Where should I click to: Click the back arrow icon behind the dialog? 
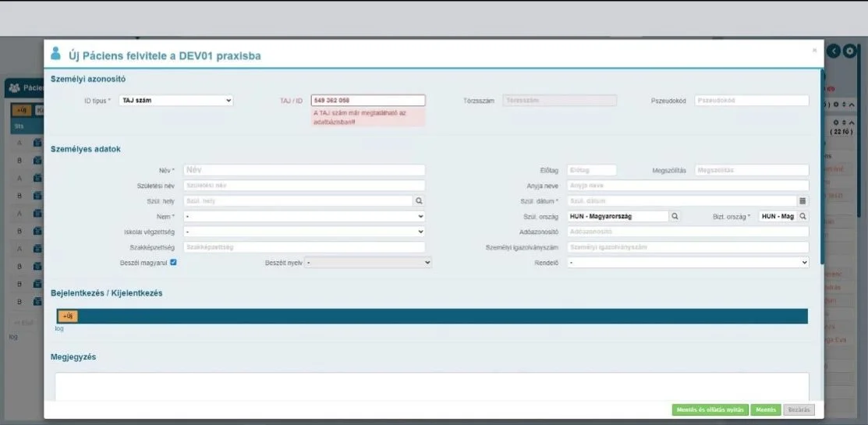(x=833, y=51)
